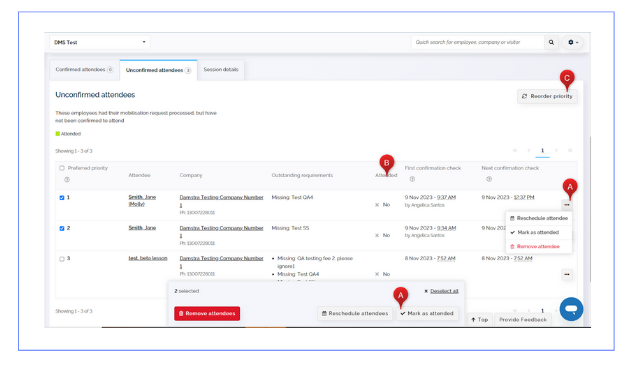Screen dimensions: 633x368
Task: Focus the quick search for employee field
Action: click(478, 42)
